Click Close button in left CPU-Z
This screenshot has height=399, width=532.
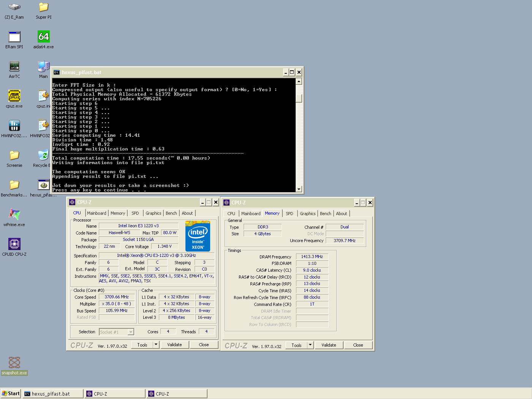[x=204, y=345]
